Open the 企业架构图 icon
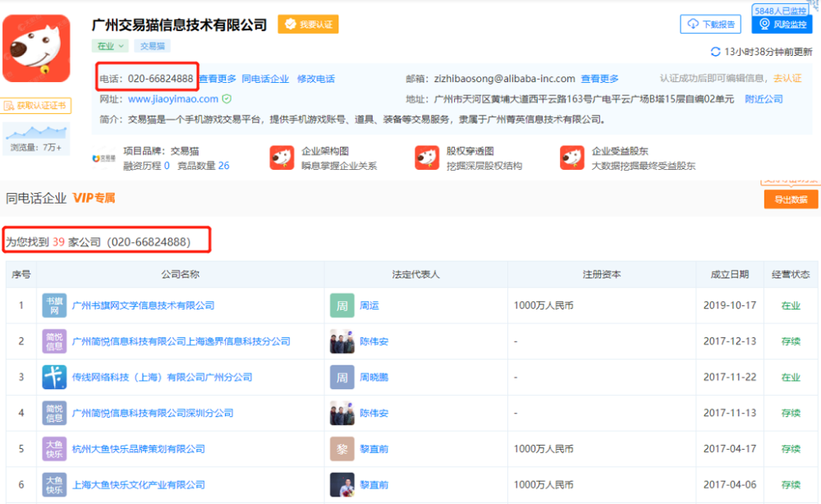Image resolution: width=821 pixels, height=504 pixels. (282, 158)
